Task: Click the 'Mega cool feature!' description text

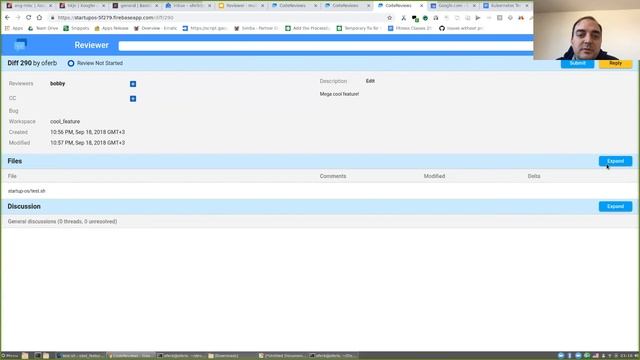Action: tap(339, 94)
